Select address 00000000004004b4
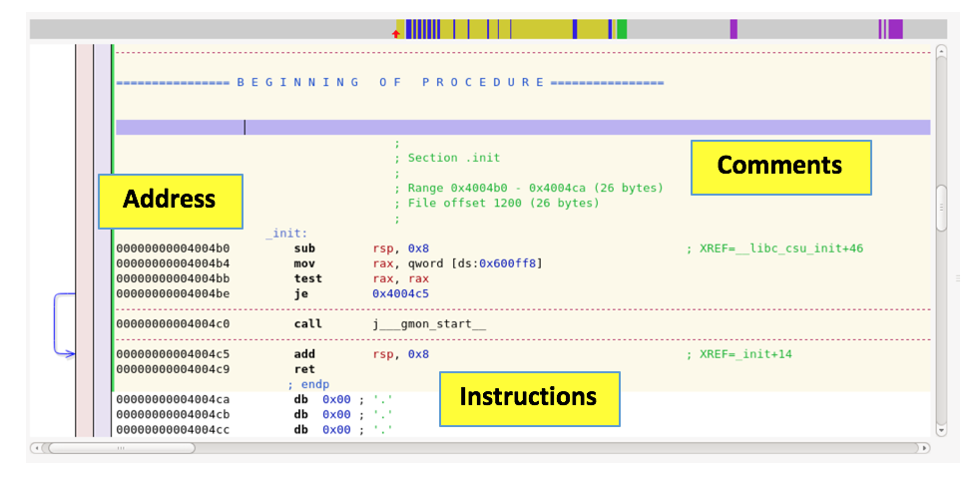Viewport: 980px width, 483px height. [x=173, y=263]
